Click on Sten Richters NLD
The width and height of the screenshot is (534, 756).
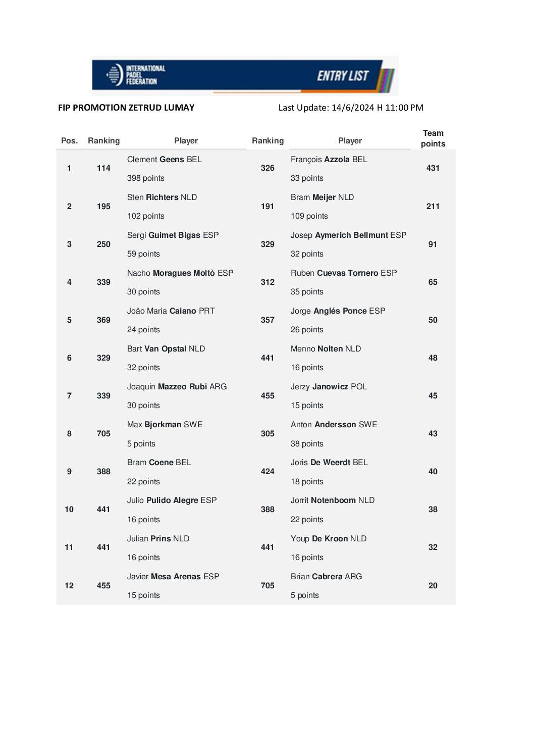tap(162, 197)
